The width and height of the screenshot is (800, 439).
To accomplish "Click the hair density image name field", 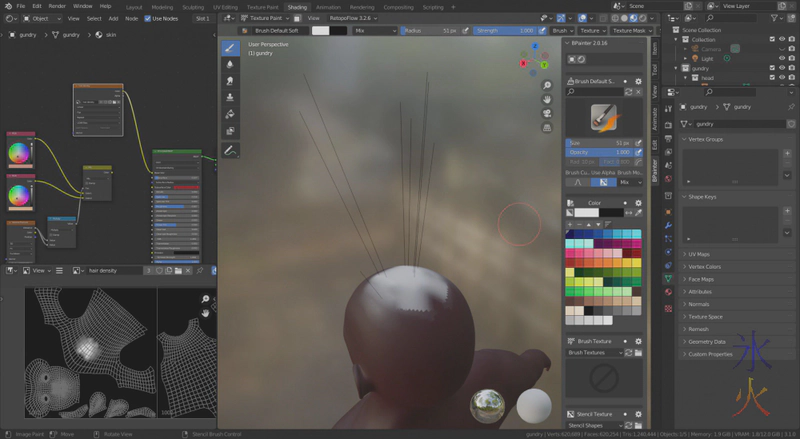I will tap(113, 271).
